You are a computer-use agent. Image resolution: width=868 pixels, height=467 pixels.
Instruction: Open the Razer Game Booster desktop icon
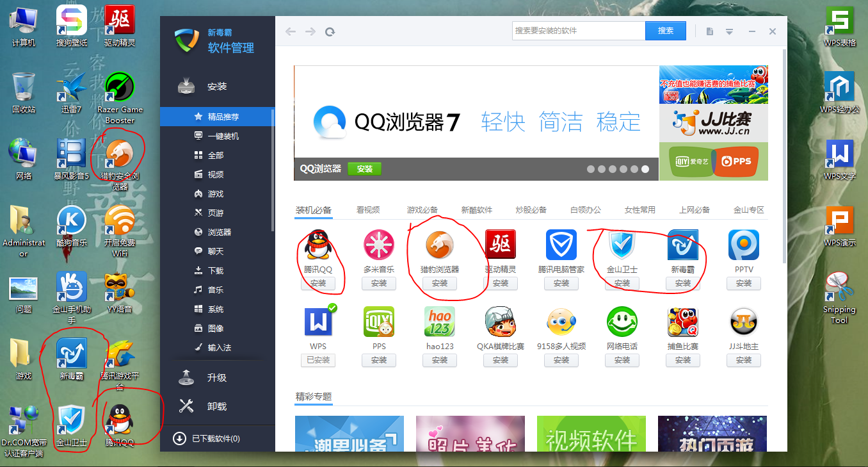coord(120,97)
